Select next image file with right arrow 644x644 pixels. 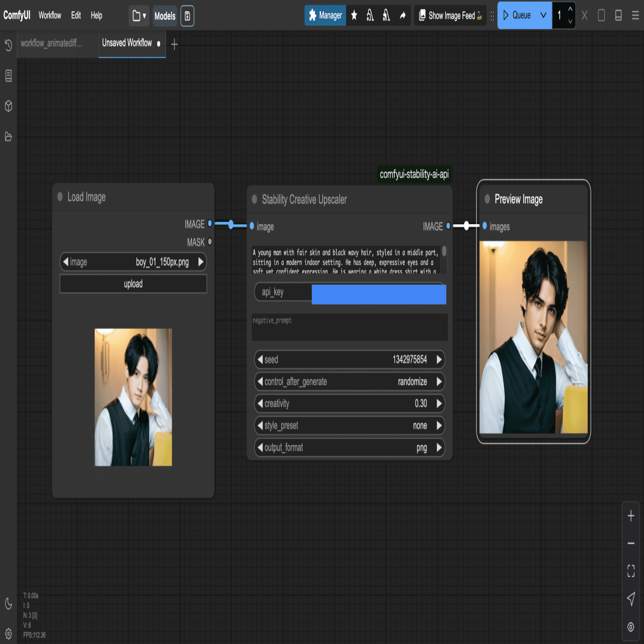pyautogui.click(x=201, y=262)
